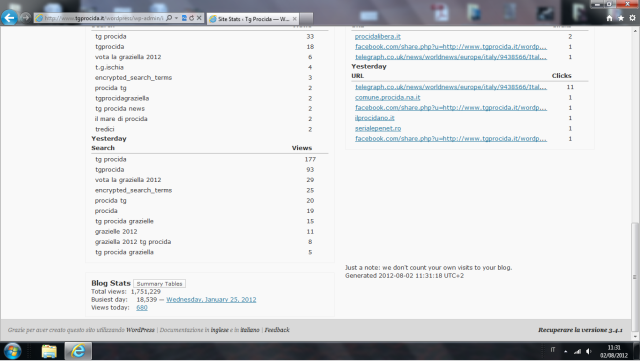Stop loading with address bar X icon
640x363 pixels.
coord(199,18)
